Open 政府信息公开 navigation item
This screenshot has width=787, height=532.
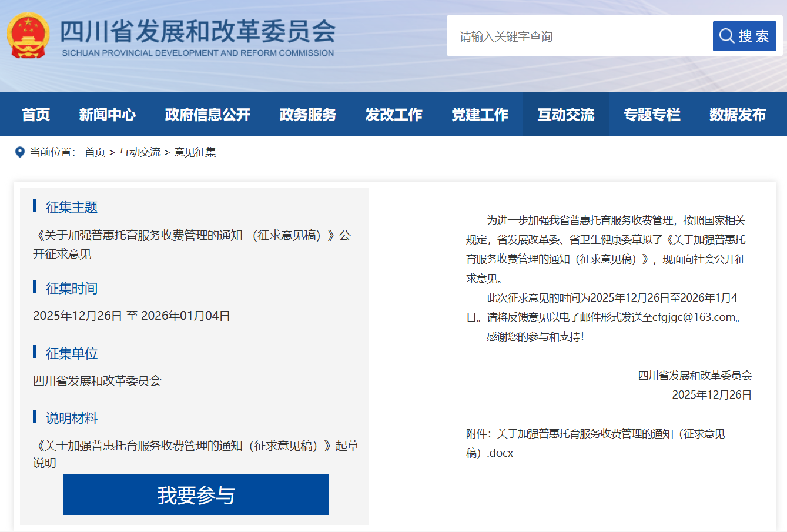[x=207, y=115]
